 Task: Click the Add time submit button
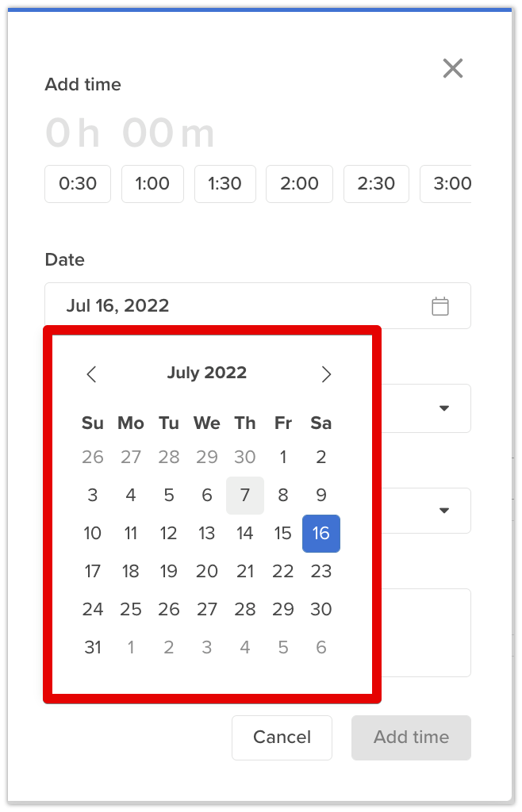(x=411, y=737)
